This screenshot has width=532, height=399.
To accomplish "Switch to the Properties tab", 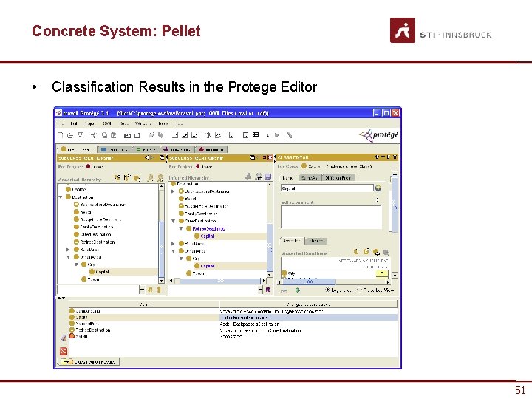I will coord(114,149).
